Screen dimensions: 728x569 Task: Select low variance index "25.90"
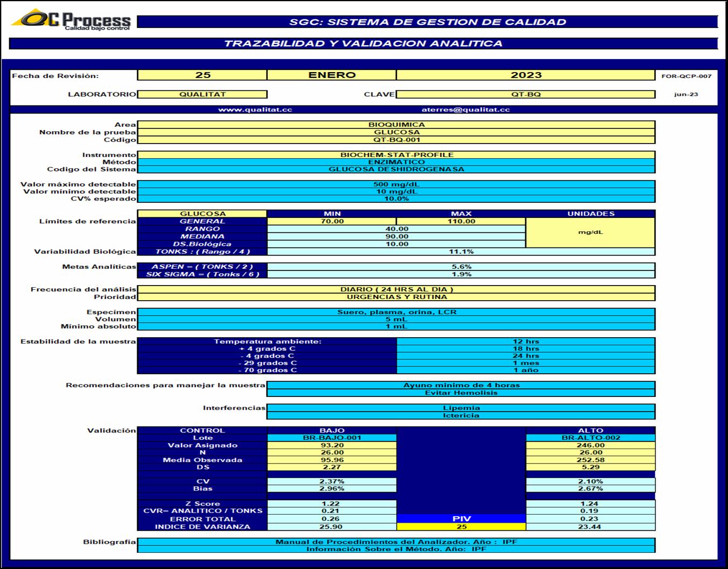(332, 527)
